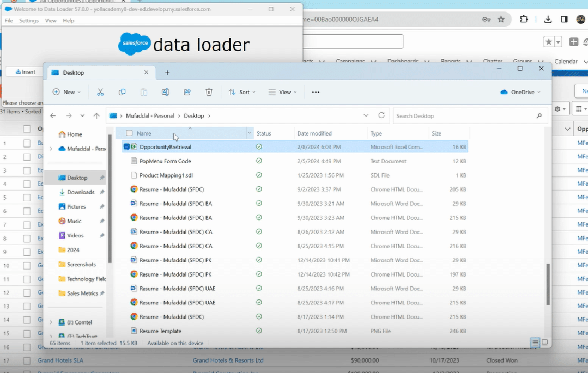The height and width of the screenshot is (373, 588).
Task: Open the Grand Hotels & Resorts Ltd account link
Action: tap(228, 360)
